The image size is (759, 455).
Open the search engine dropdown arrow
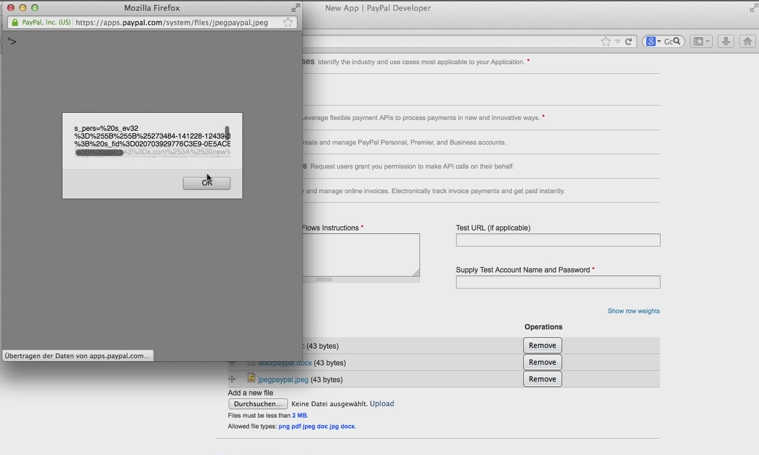pyautogui.click(x=659, y=42)
